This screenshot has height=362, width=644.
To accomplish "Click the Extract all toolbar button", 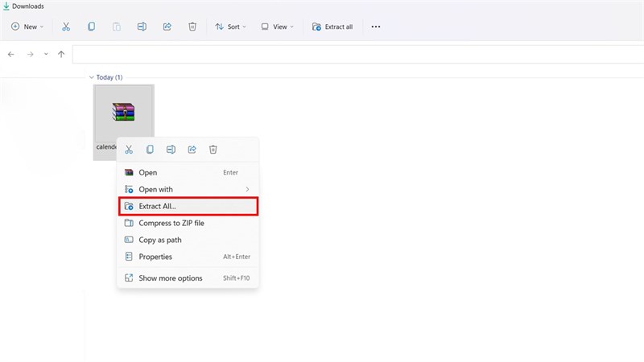I will (332, 27).
